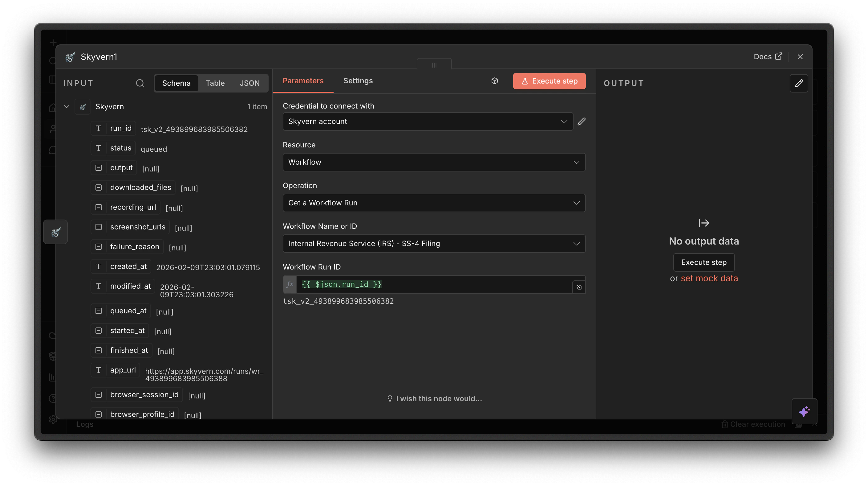Reset the Workflow Run ID expression value
The image size is (868, 486).
579,287
